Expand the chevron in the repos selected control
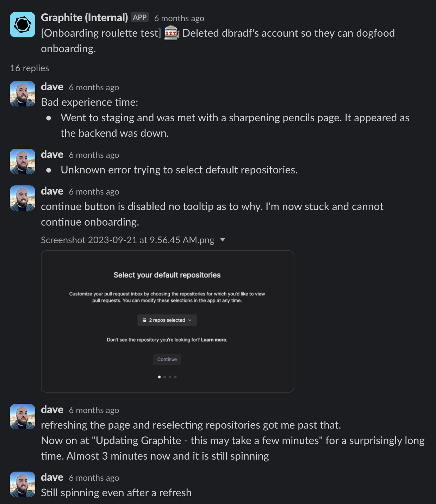 [191, 320]
